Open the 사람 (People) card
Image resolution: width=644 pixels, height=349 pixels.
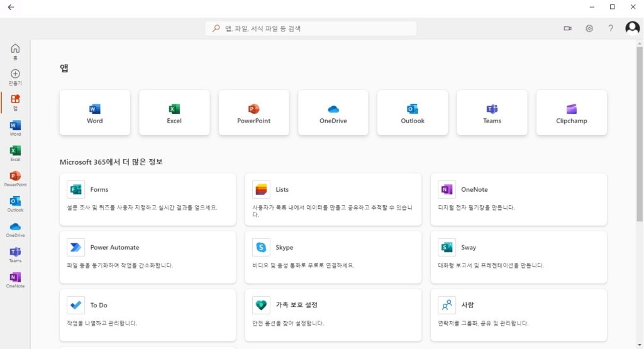click(519, 315)
